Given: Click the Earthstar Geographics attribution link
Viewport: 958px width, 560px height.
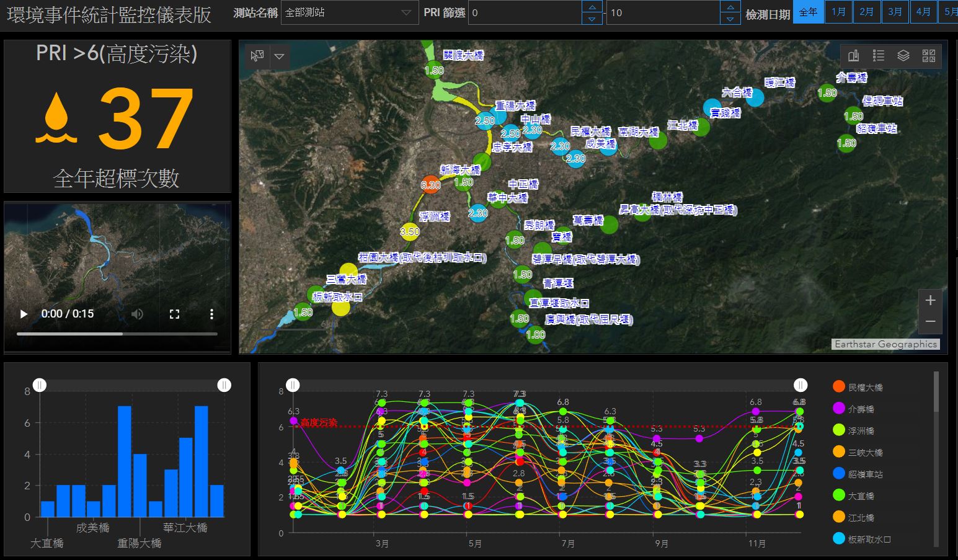Looking at the screenshot, I should (x=886, y=344).
